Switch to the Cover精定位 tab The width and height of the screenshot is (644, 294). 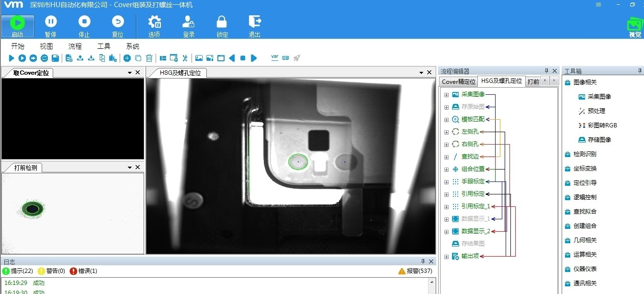pyautogui.click(x=459, y=82)
